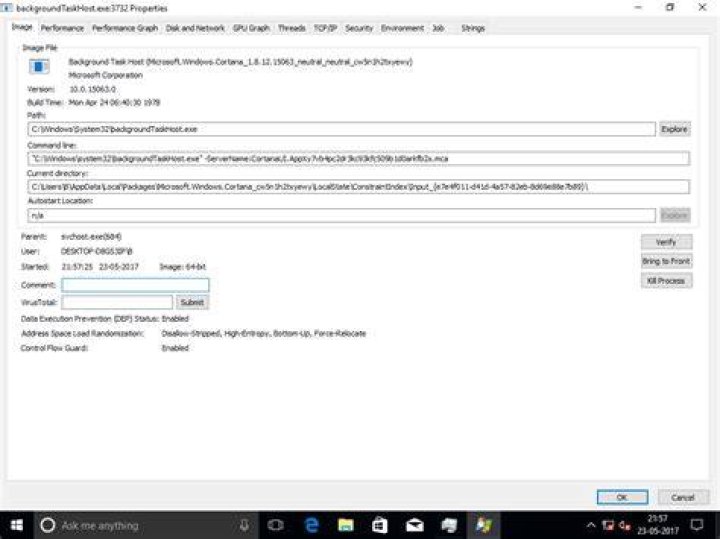
Task: Click the Kill Process button
Action: pos(666,281)
